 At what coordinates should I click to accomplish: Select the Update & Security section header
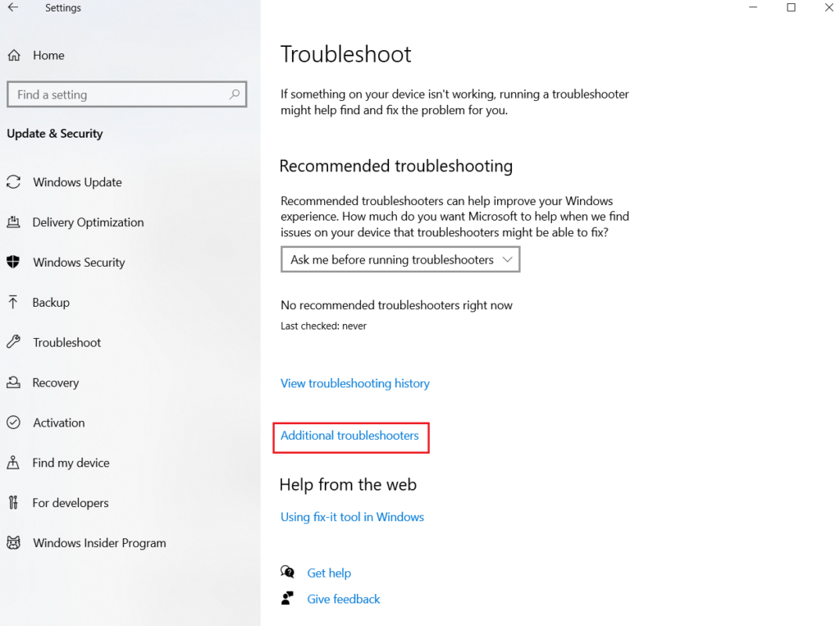coord(54,133)
